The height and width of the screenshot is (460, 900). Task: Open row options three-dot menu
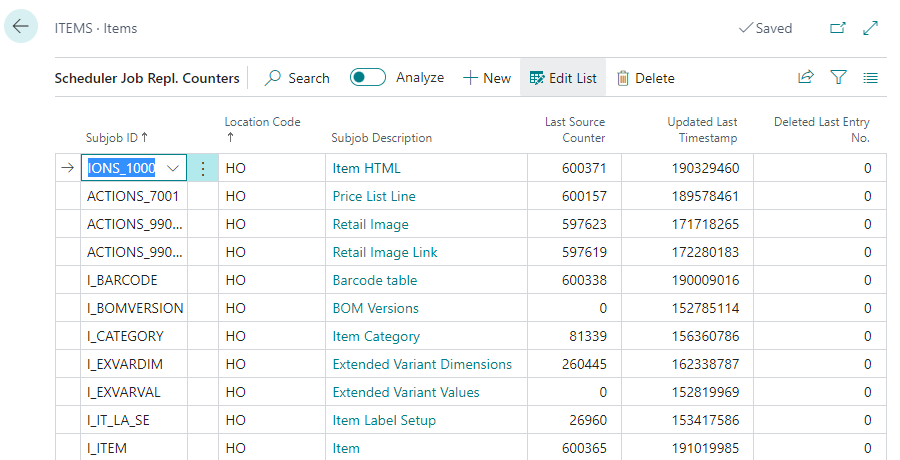click(x=203, y=169)
